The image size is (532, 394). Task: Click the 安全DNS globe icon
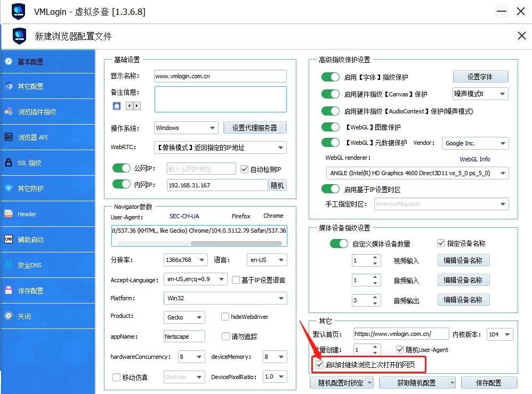[x=9, y=265]
